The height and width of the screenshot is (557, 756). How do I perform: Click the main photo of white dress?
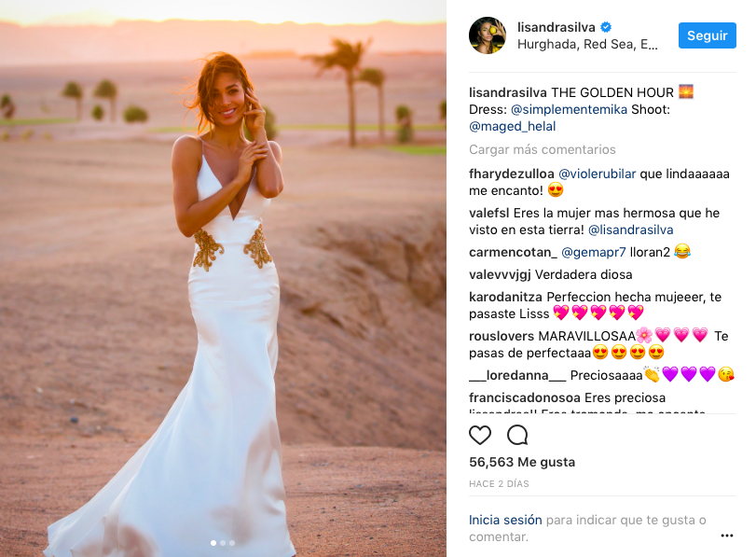pyautogui.click(x=223, y=278)
